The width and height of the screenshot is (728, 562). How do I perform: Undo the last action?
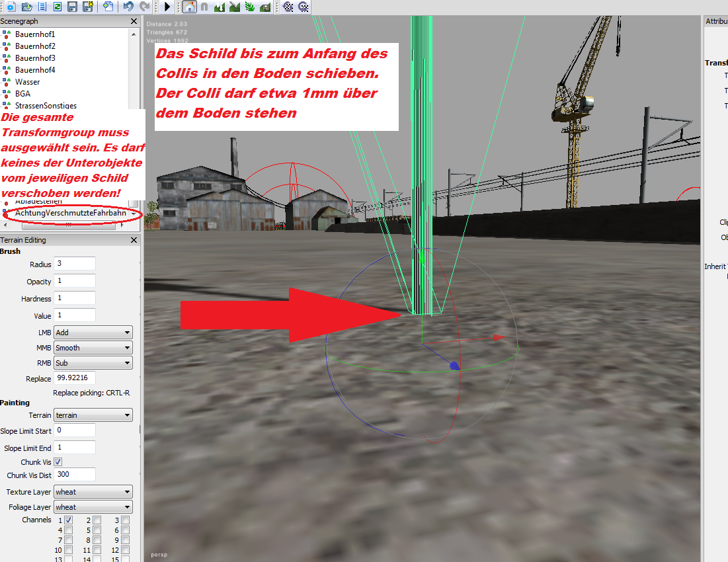[129, 7]
